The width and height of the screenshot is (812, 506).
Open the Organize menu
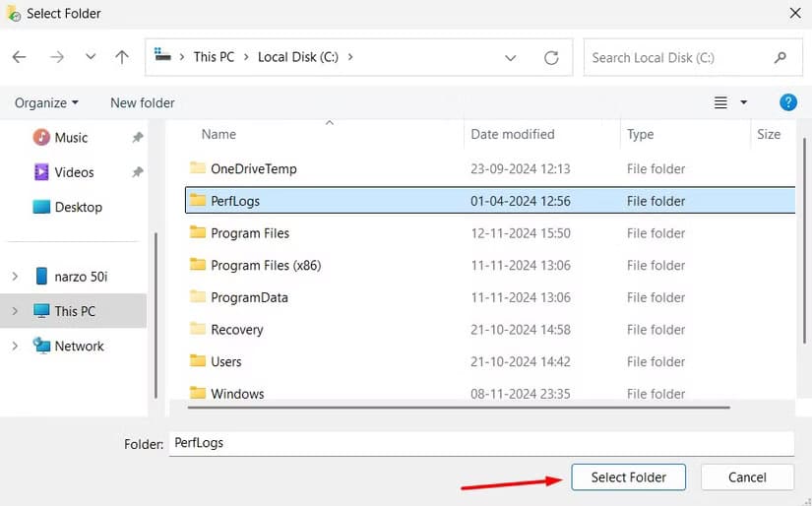(46, 103)
